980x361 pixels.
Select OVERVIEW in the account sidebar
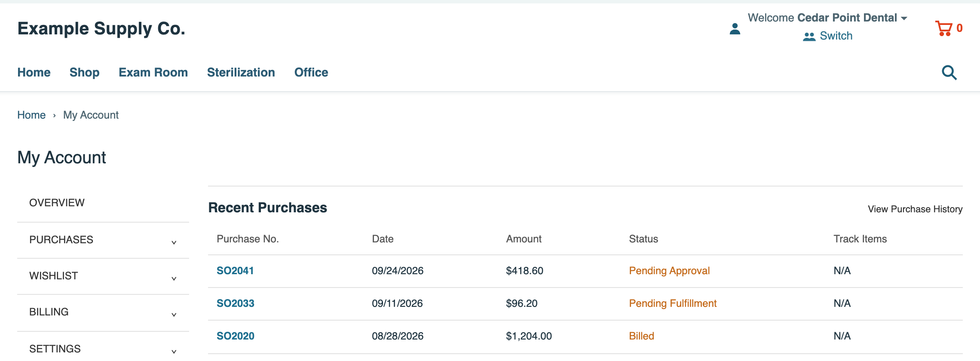pyautogui.click(x=57, y=202)
